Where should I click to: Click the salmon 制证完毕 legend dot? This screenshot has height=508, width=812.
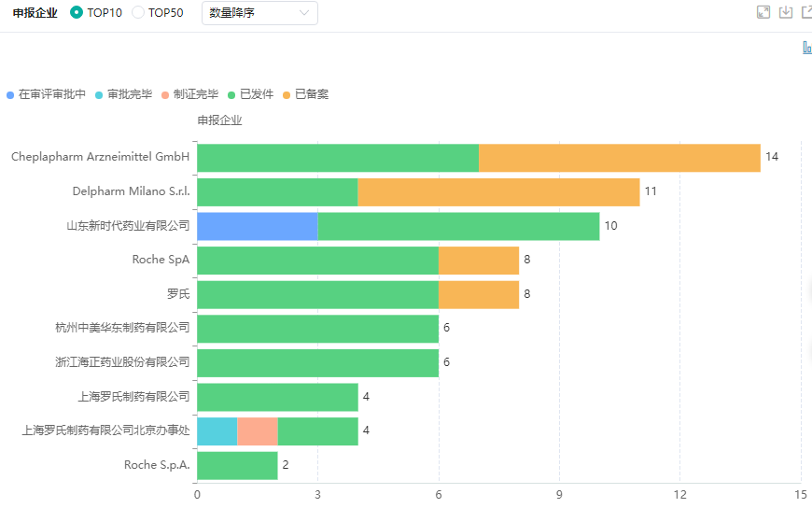click(x=165, y=95)
